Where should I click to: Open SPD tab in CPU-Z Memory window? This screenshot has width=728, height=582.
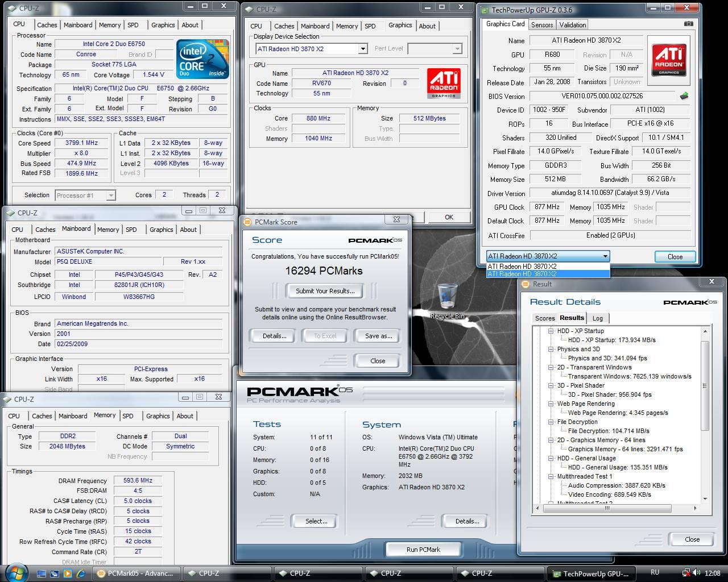128,416
